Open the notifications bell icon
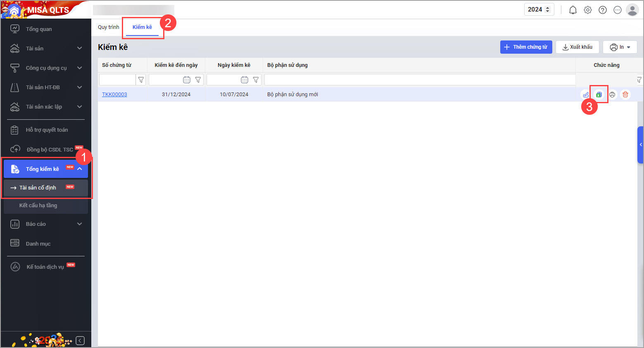The height and width of the screenshot is (348, 644). (573, 10)
